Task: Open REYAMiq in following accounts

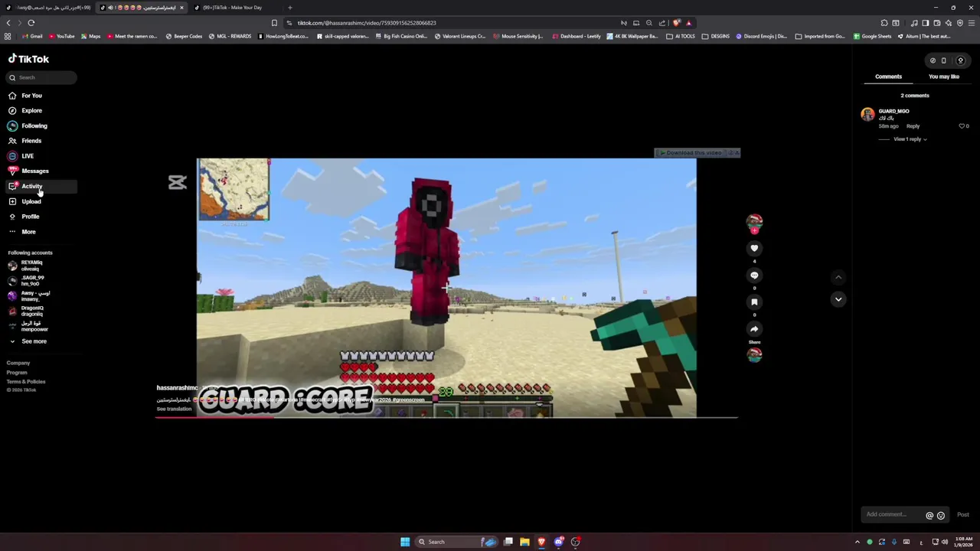Action: click(31, 266)
